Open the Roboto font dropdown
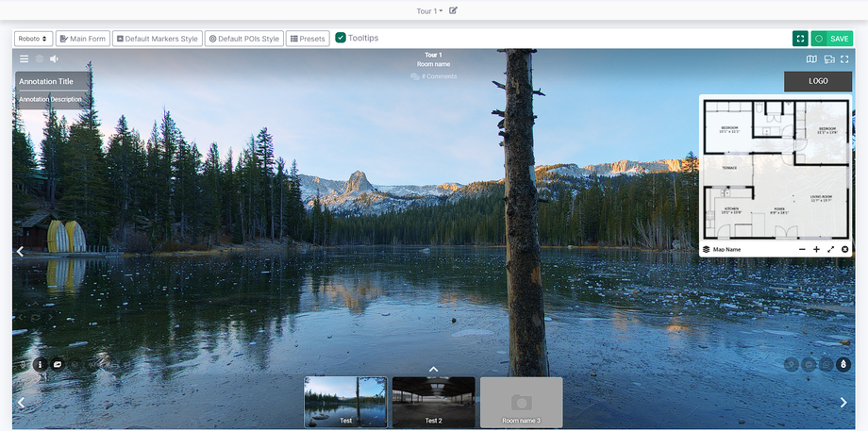Image resolution: width=868 pixels, height=431 pixels. [x=34, y=39]
